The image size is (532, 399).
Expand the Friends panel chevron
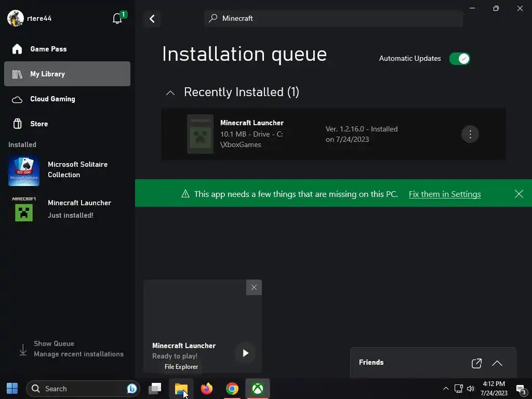(497, 363)
